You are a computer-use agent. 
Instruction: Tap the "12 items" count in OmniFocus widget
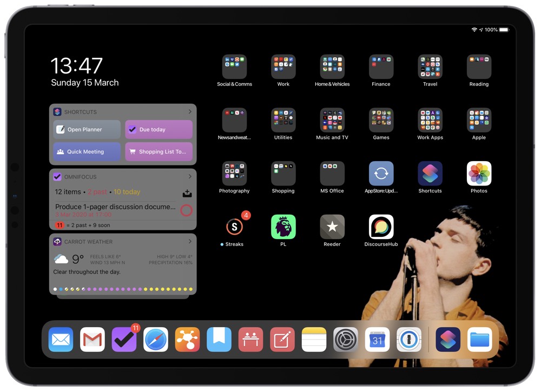tap(68, 192)
